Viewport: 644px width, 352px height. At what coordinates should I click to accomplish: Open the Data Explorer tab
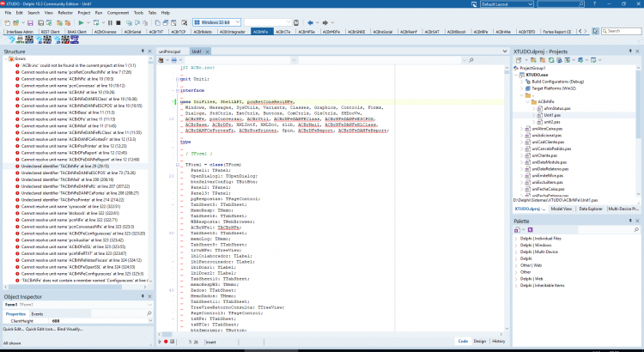point(591,209)
